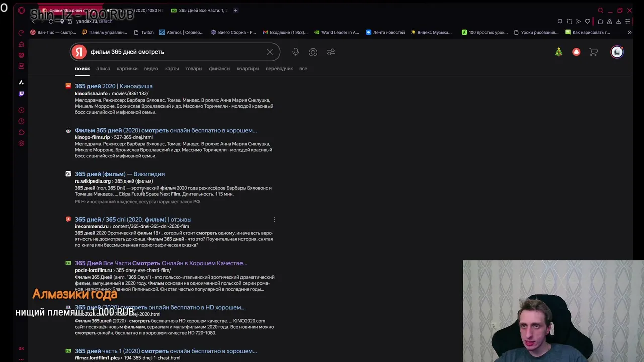
Task: Open the 365 дней 2020 | Киноафиша result
Action: click(114, 86)
